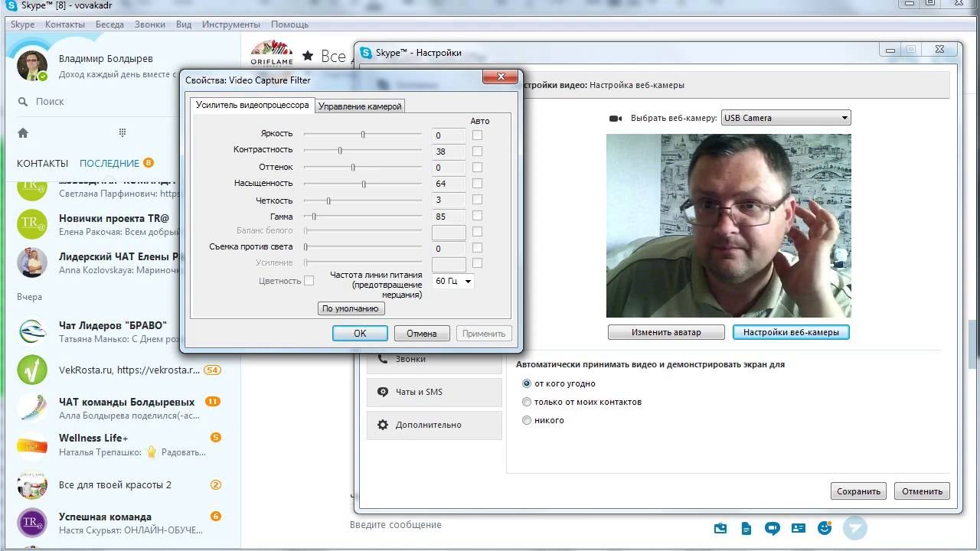Viewport: 980px width, 551px height.
Task: Open the dial pad icon
Action: tap(122, 132)
